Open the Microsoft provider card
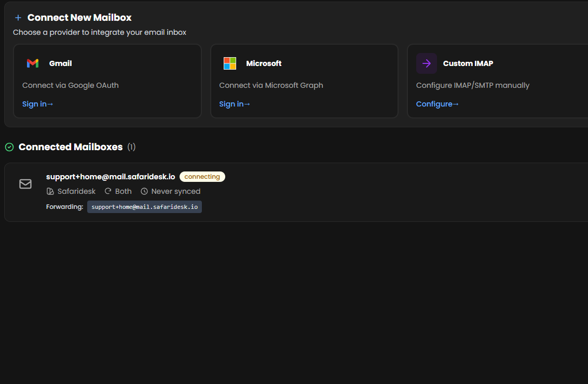This screenshot has height=384, width=588. [304, 81]
